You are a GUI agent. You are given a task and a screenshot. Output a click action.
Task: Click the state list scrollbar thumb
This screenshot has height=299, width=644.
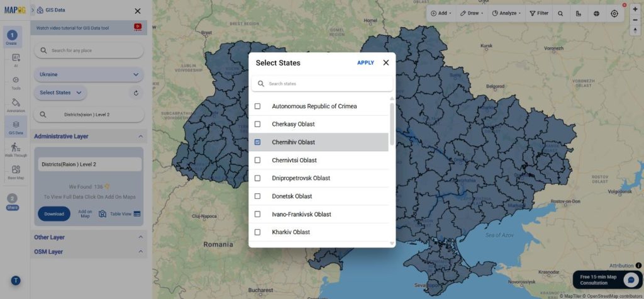click(x=392, y=124)
